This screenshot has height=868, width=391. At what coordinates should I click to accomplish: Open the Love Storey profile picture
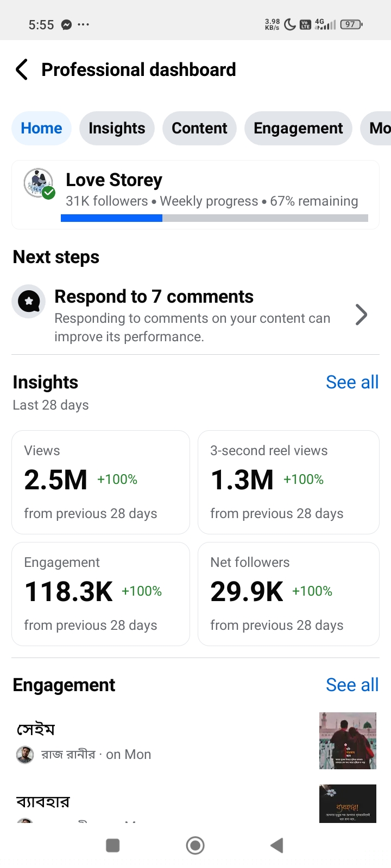[x=39, y=183]
